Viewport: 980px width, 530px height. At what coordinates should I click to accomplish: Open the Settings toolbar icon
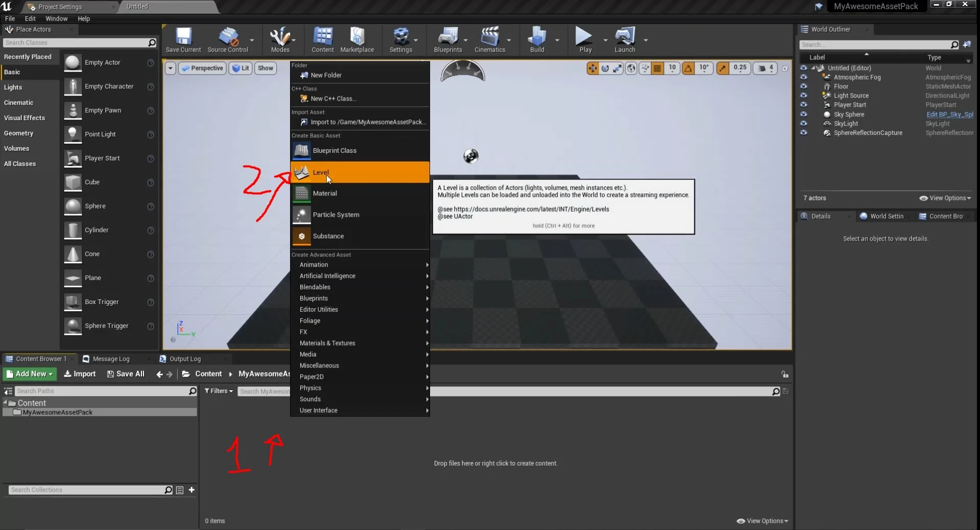(401, 40)
